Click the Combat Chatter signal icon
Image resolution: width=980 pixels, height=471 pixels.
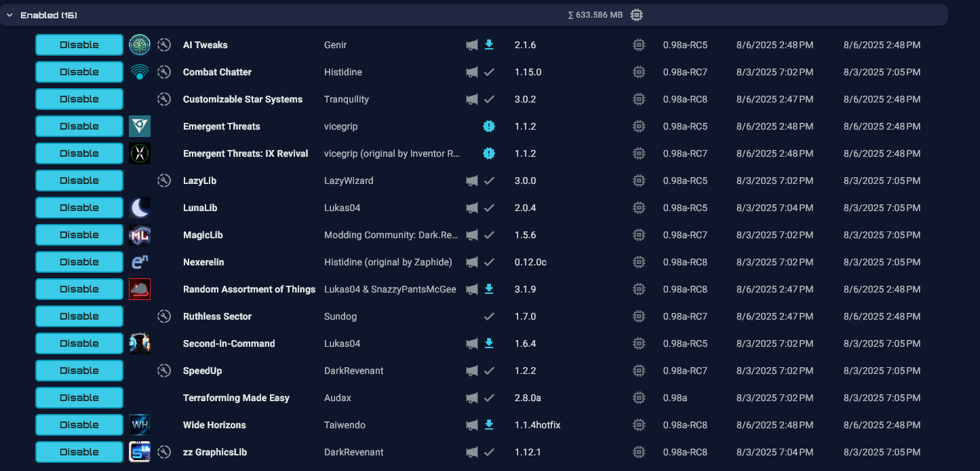[x=140, y=72]
